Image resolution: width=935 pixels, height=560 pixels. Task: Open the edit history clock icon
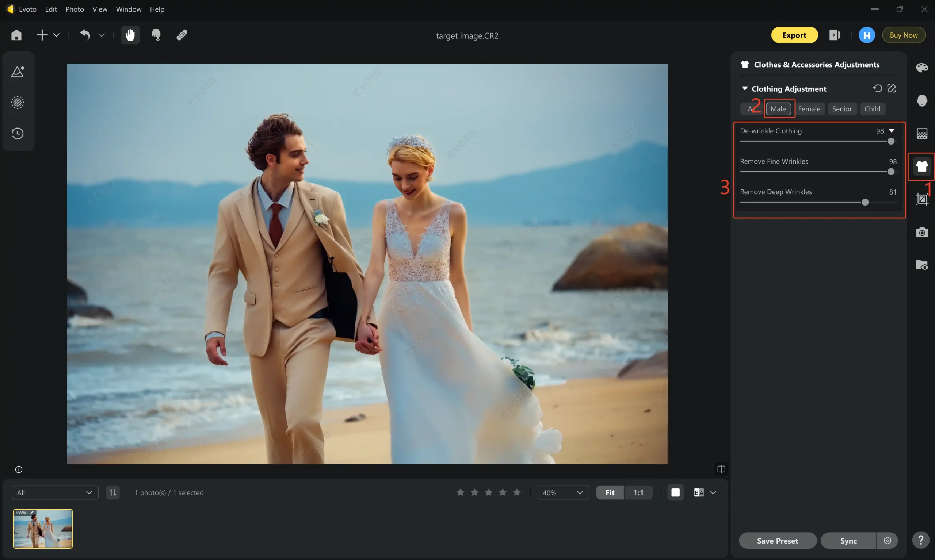click(x=18, y=133)
